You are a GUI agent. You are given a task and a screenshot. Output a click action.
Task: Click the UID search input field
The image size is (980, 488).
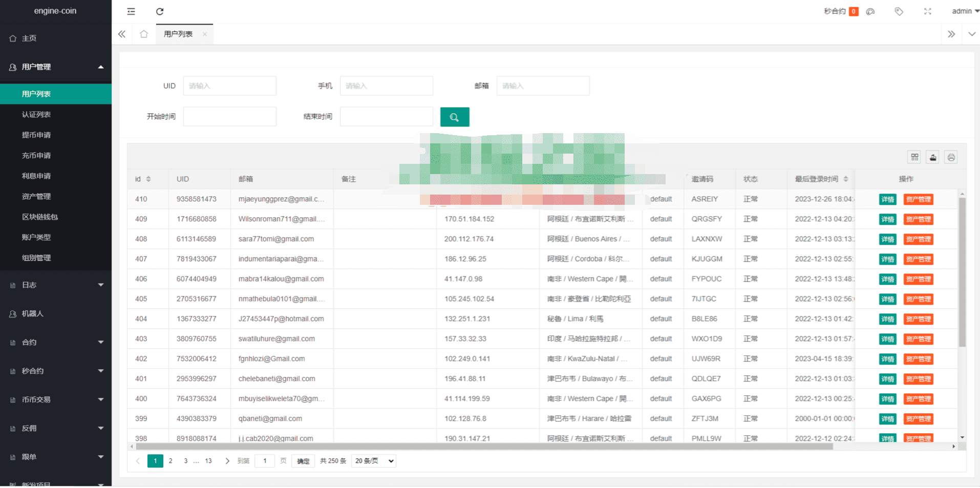[x=229, y=86]
